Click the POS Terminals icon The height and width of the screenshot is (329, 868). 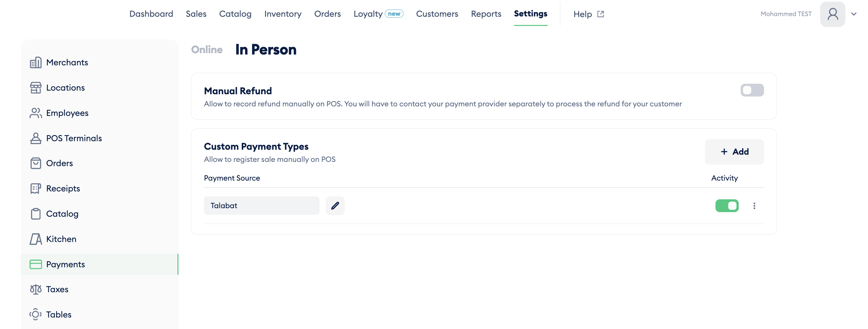(36, 138)
